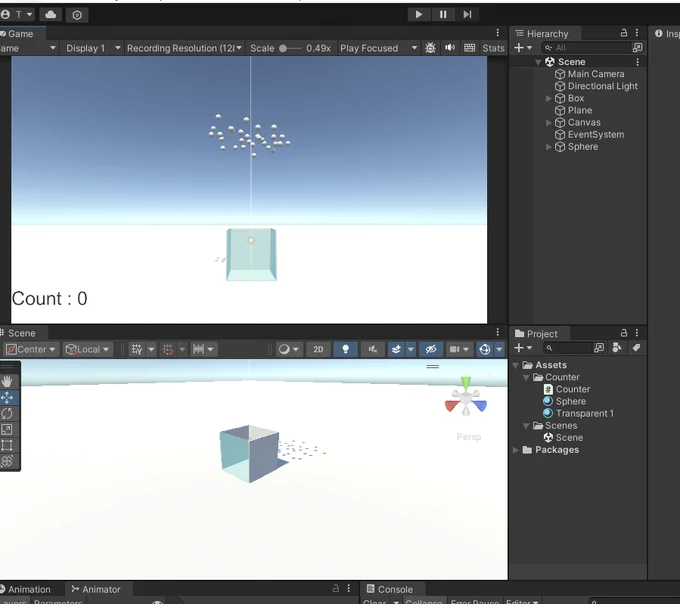Open Scene camera settings icon
The width and height of the screenshot is (680, 604).
[x=454, y=349]
